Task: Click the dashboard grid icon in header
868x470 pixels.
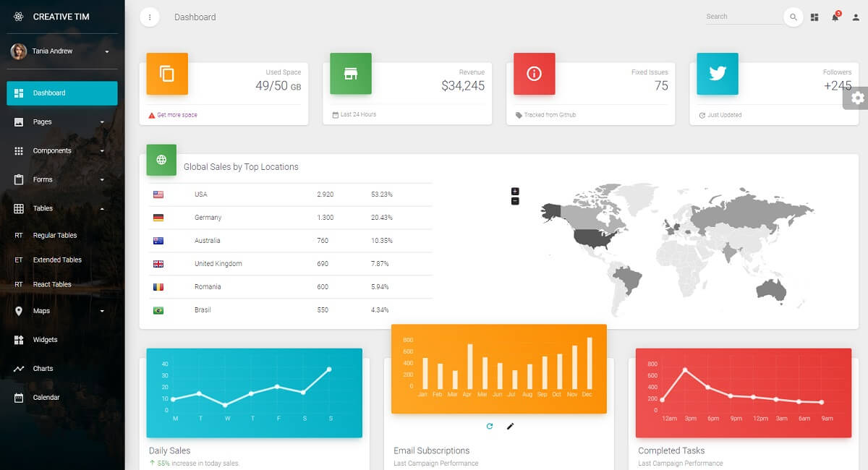Action: point(814,16)
